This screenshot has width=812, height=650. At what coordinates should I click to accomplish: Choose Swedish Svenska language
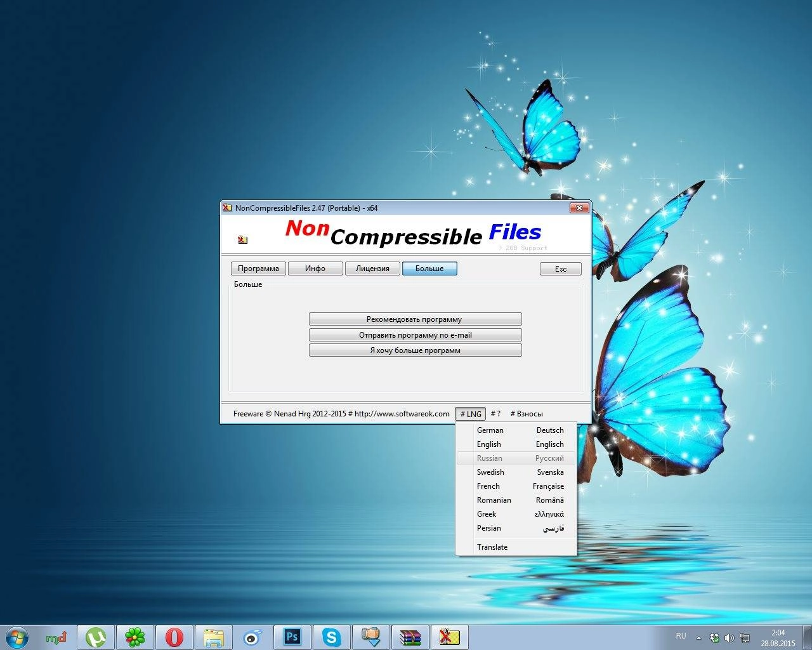coord(516,472)
